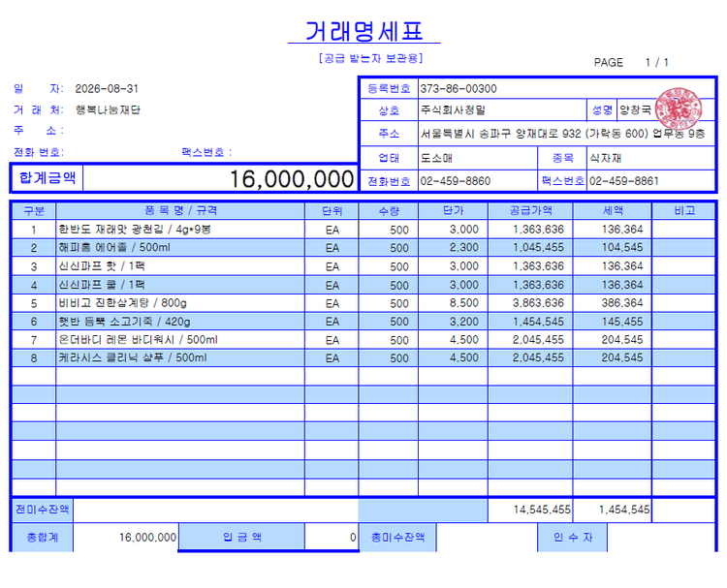
Task: Select the date 2026-08-31
Action: (x=107, y=88)
